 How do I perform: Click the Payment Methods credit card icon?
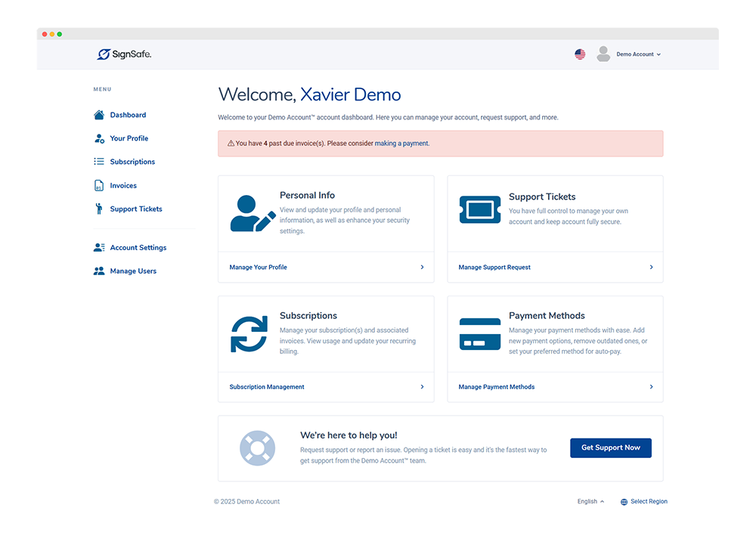tap(479, 333)
